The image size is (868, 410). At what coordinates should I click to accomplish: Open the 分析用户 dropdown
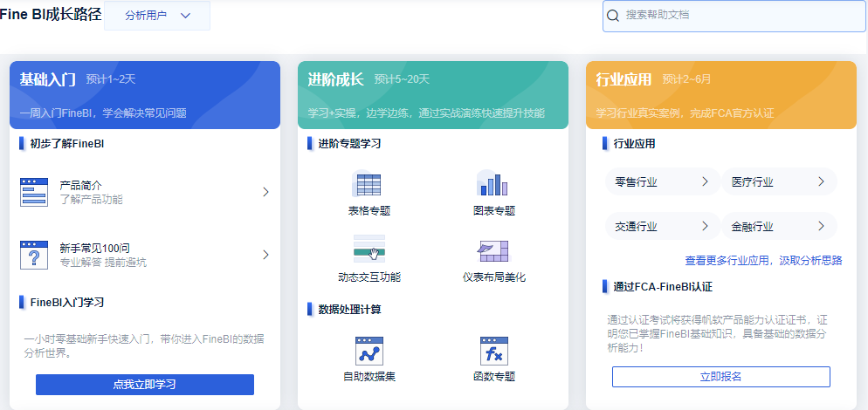[157, 16]
